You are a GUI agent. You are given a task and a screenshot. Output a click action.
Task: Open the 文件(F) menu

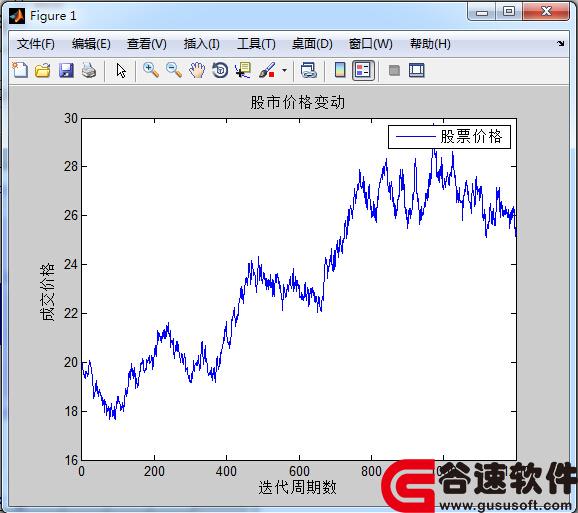tap(36, 44)
